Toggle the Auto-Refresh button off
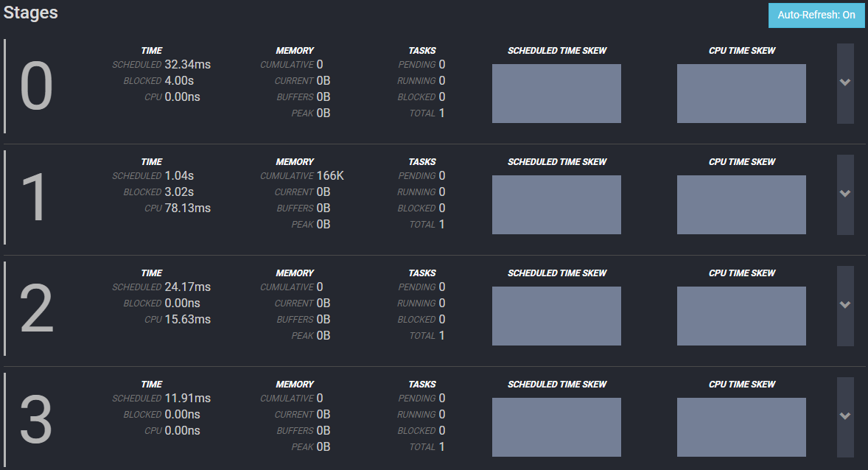868x470 pixels. pos(816,15)
